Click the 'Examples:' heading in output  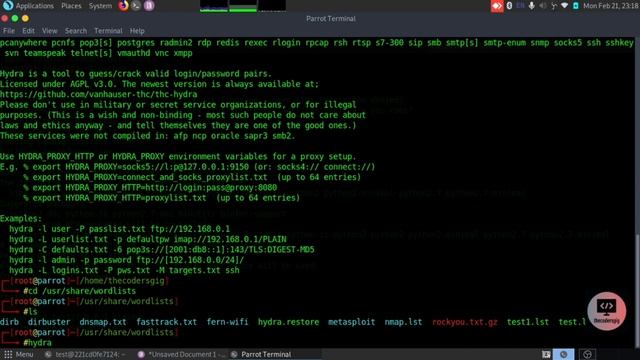21,218
